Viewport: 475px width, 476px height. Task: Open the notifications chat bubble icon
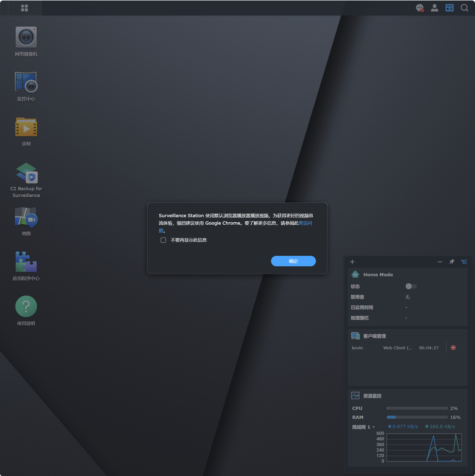(420, 8)
